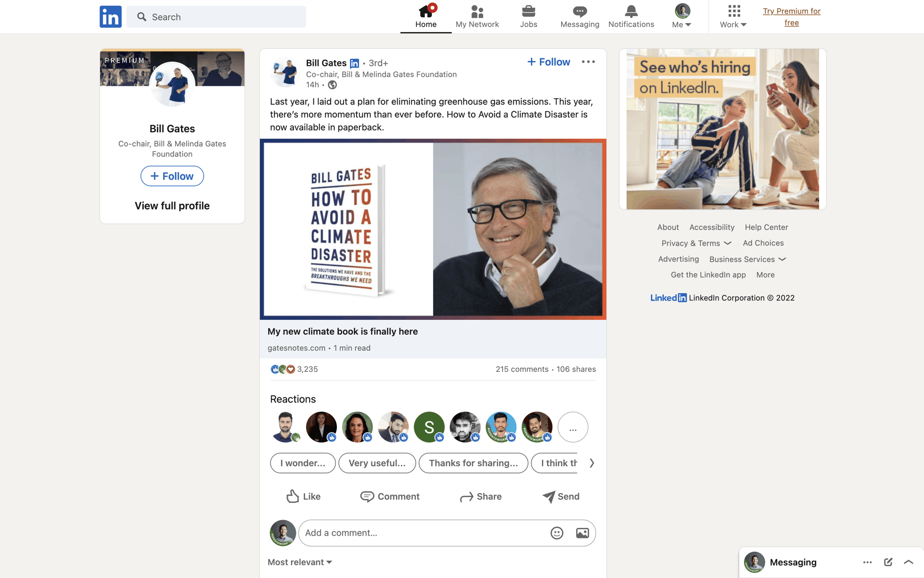Click avatar in Messaging panel
924x578 pixels.
click(755, 562)
